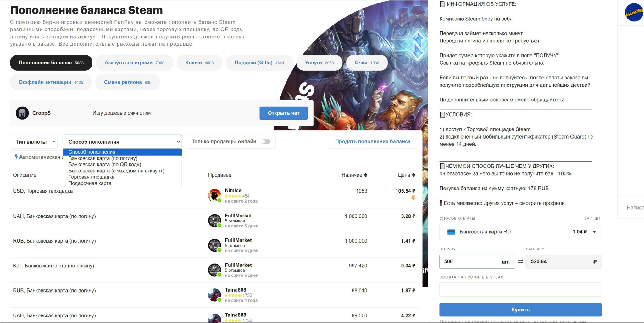The height and width of the screenshot is (323, 644).
Task: Click FulllMarket avatar in KZT row
Action: (214, 270)
